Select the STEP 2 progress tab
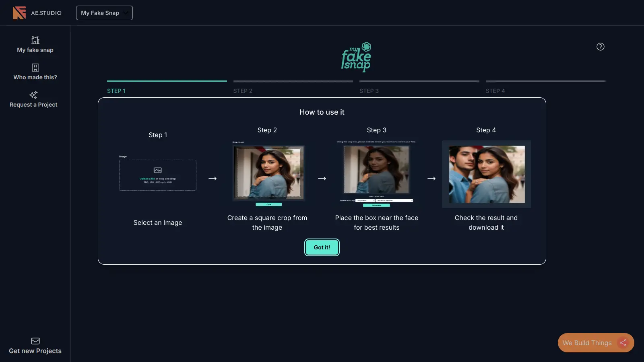Viewport: 644px width, 362px height. (243, 91)
